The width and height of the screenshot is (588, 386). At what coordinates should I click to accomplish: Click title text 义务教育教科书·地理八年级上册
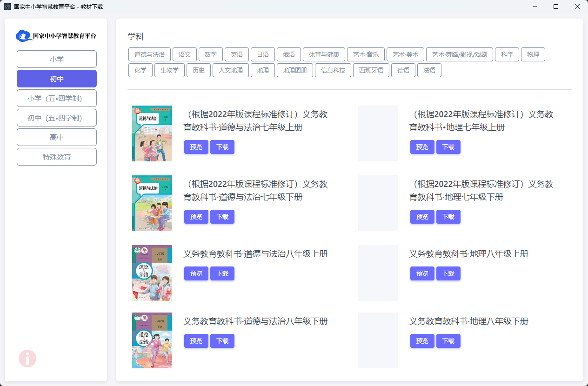click(469, 254)
